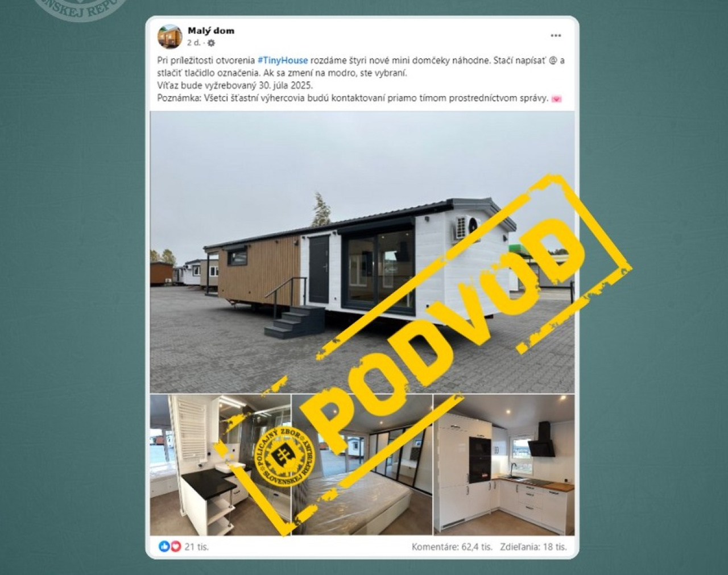Screen dimensions: 728x575
Task: Click the blue Like reaction icon
Action: (x=164, y=547)
